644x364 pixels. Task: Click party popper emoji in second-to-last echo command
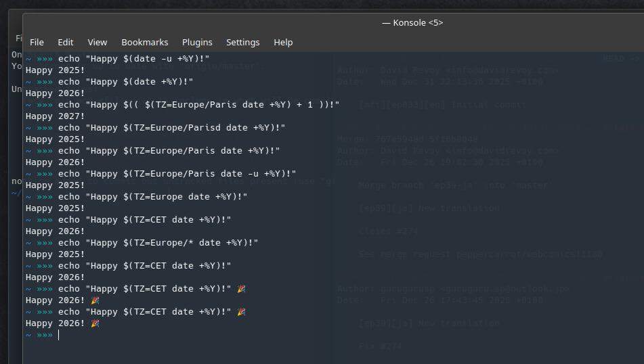241,289
